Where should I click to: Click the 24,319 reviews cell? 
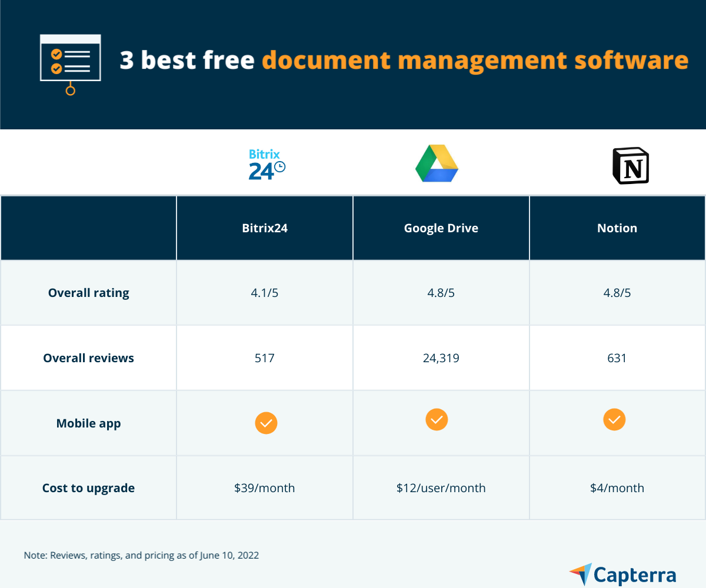coord(441,358)
